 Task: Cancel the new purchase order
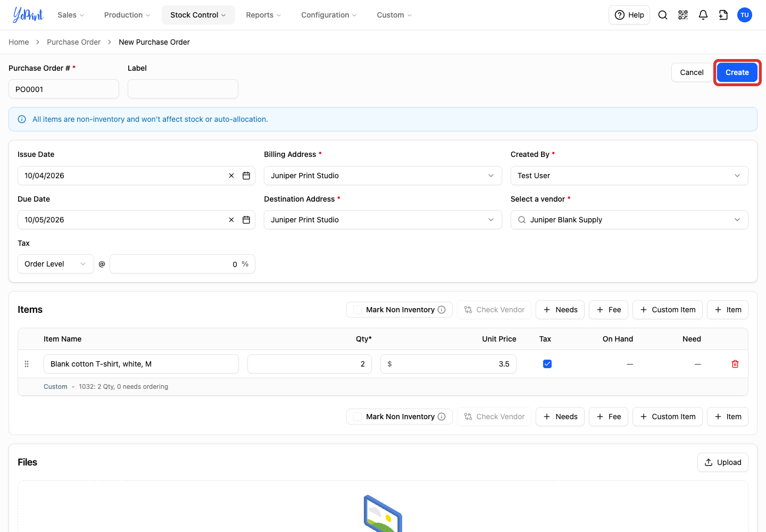pyautogui.click(x=692, y=72)
